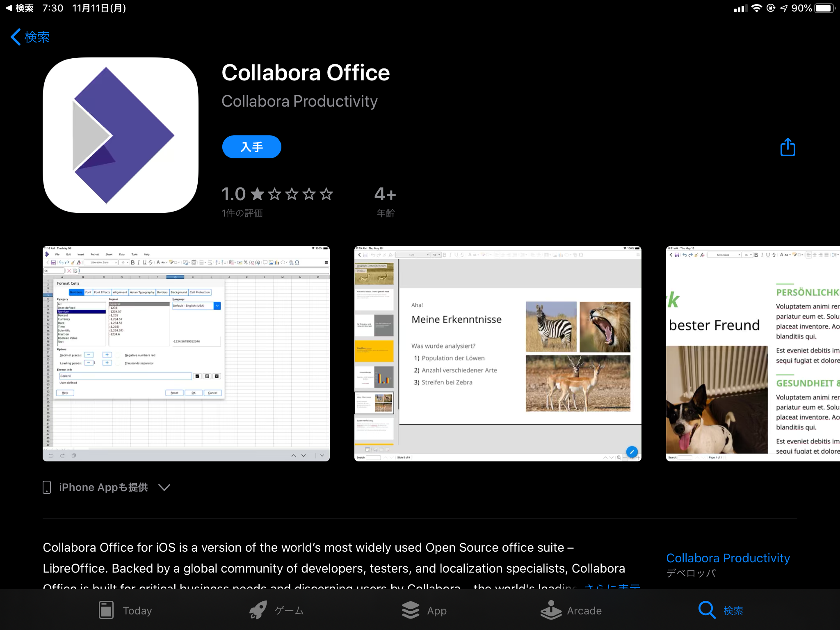Expand the iPhone Appも提供 section chevron
The width and height of the screenshot is (840, 630).
coord(164,488)
